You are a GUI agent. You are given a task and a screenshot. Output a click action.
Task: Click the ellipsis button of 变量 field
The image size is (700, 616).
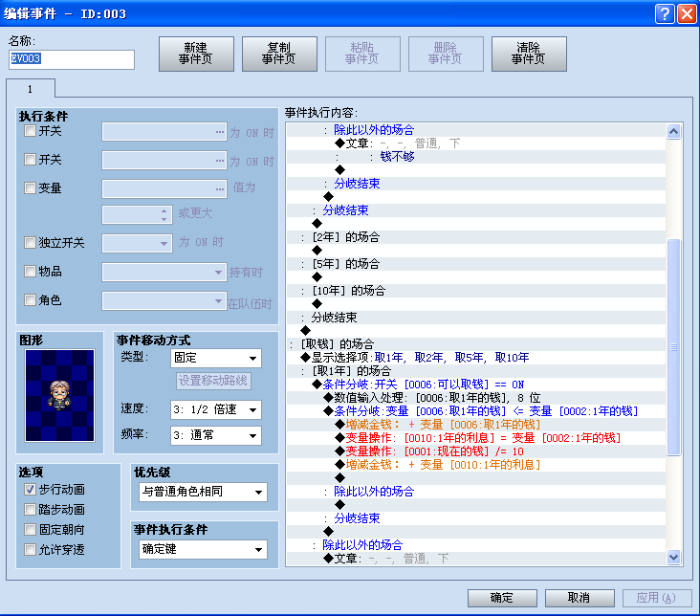tap(220, 189)
